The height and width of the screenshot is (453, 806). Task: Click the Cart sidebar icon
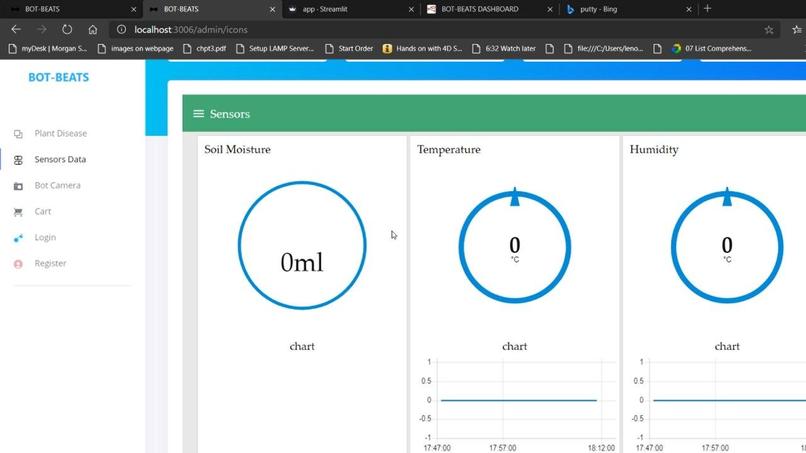click(x=18, y=212)
